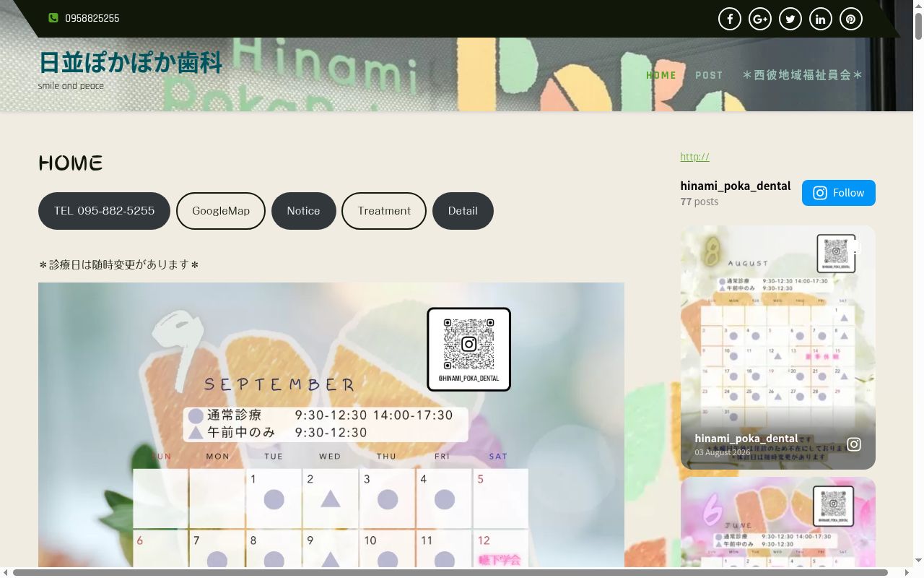
Task: Open the POST menu item
Action: pos(709,75)
